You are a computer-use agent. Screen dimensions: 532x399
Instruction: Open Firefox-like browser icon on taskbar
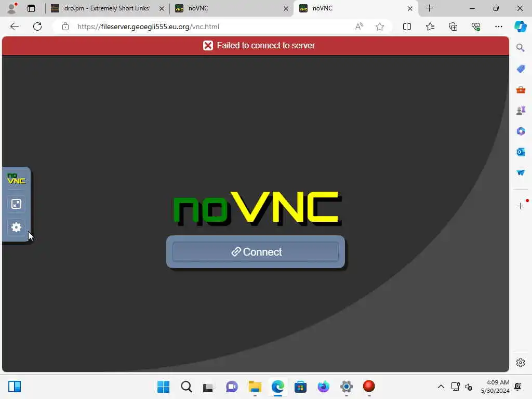point(323,387)
